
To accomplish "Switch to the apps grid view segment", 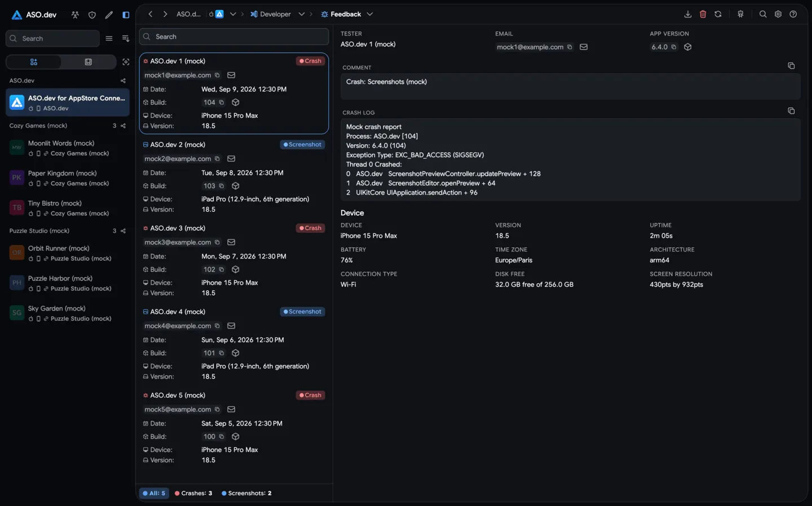I will (x=34, y=62).
